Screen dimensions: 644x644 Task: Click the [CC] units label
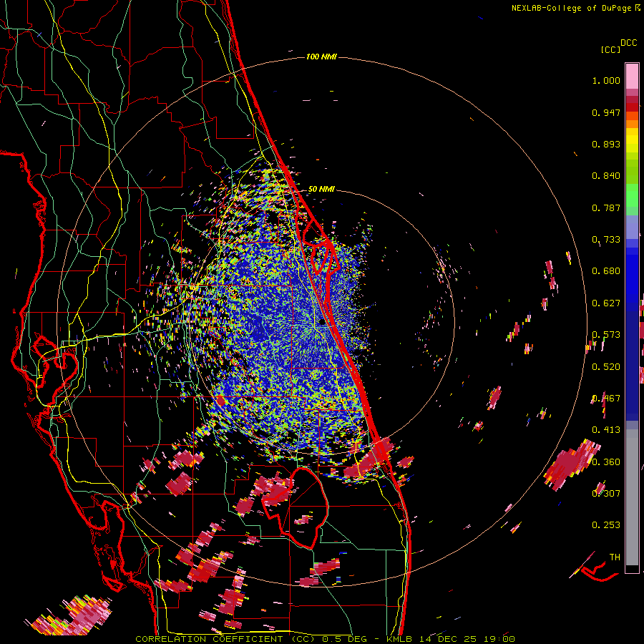coord(610,49)
